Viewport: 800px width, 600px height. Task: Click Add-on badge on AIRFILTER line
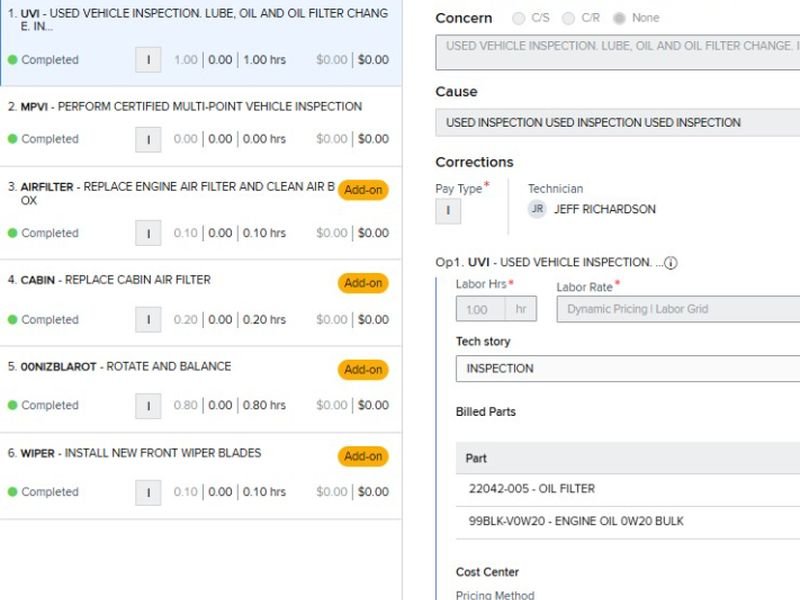point(362,190)
